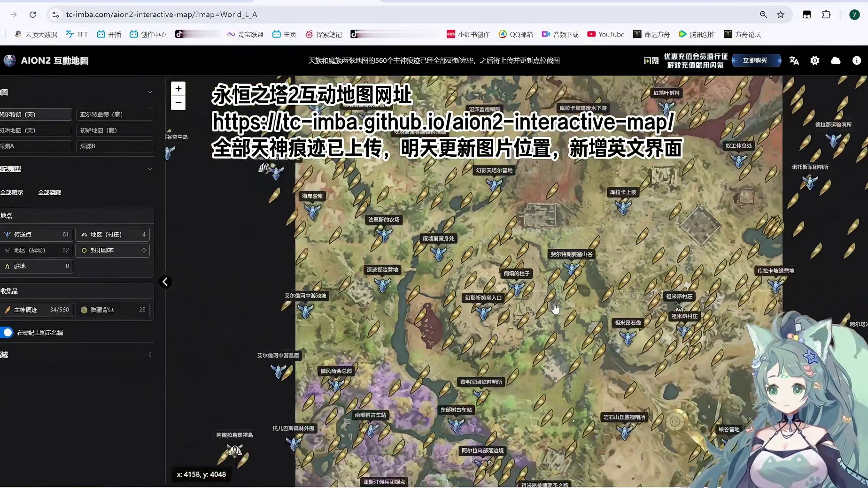Click the map zoom-in plus control

coord(178,89)
